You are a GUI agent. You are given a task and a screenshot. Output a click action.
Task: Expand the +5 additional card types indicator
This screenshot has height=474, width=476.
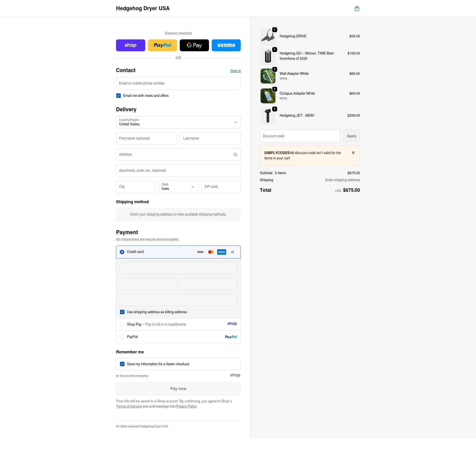232,252
